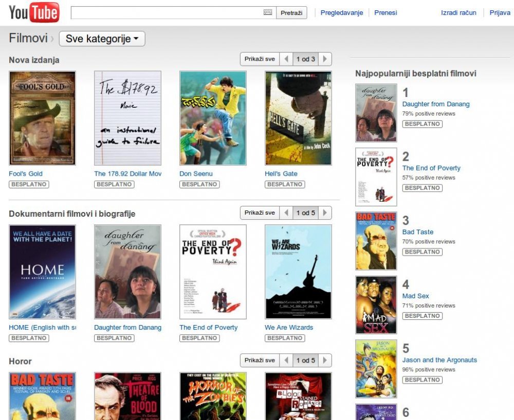Open rank 4 Mad Sex thumbnail

(376, 305)
